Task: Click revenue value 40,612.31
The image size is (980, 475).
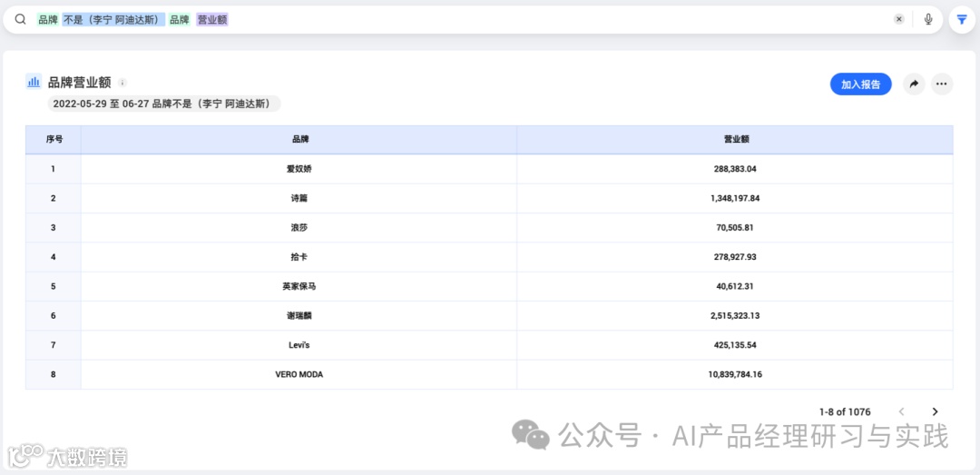Action: 735,287
